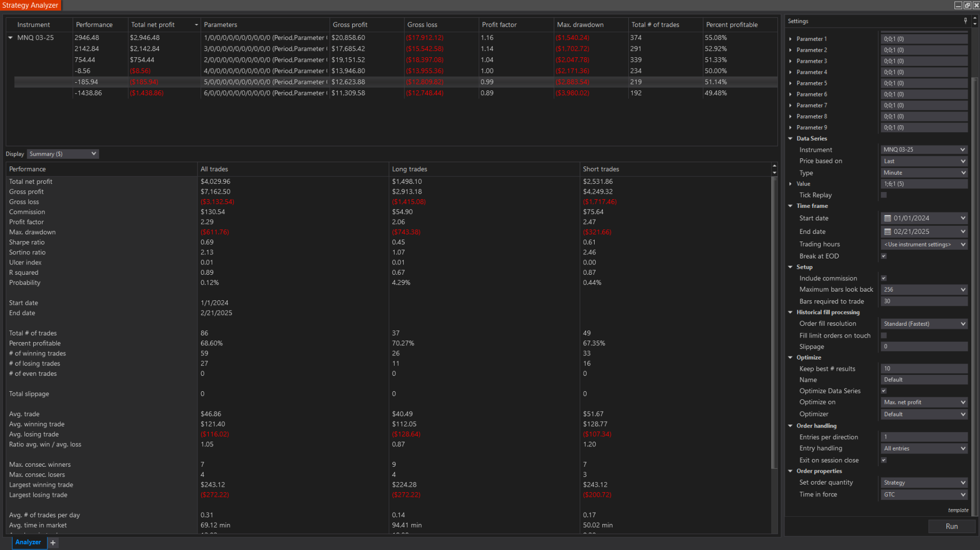Sort by the Gross profit column header
Image resolution: width=980 pixels, height=550 pixels.
367,25
